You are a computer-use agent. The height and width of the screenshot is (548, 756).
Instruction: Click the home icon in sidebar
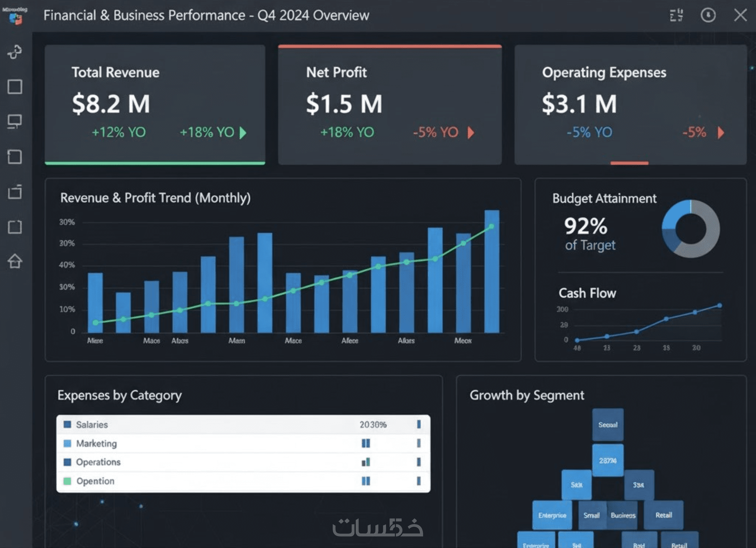(15, 262)
